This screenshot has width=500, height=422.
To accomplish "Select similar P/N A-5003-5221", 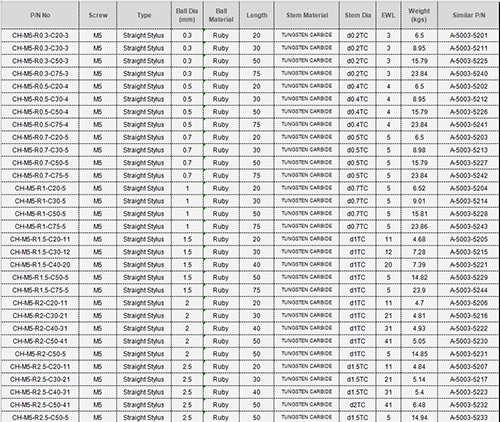I will [469, 265].
